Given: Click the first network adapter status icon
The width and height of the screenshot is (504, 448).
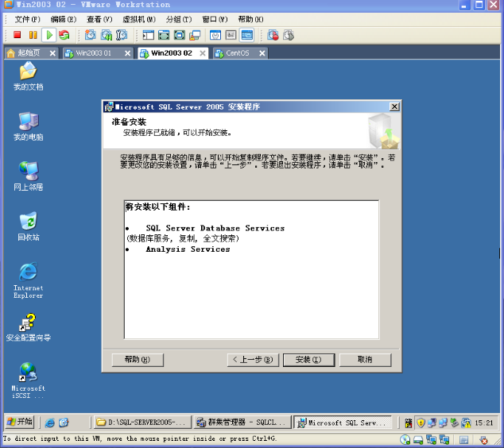Looking at the screenshot, I should [431, 439].
